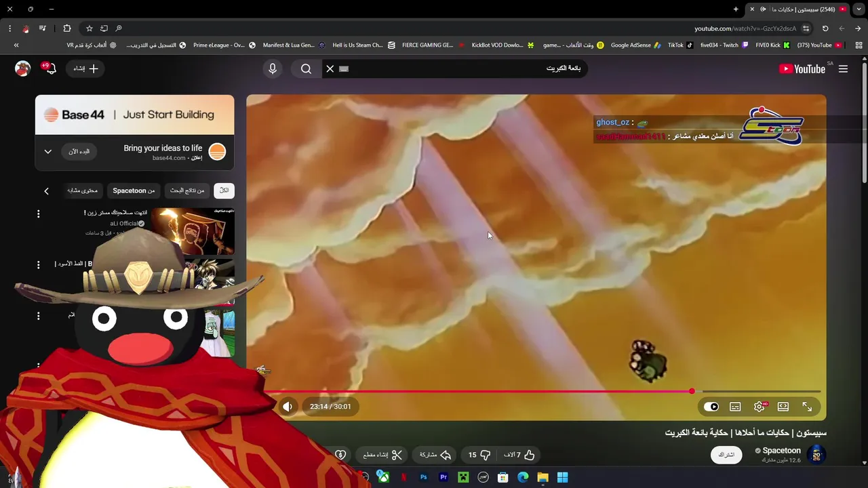Open the Base44 Just Start Building ad banner

pos(134,115)
